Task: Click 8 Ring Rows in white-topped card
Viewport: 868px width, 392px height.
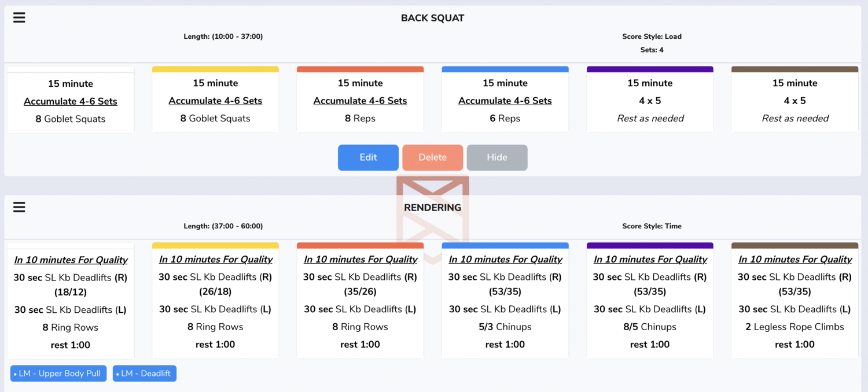Action: pyautogui.click(x=71, y=327)
